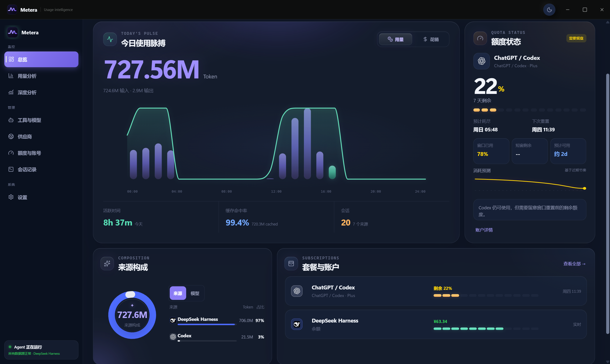Open the 会话记录 session log page
610x364 pixels.
pos(41,169)
